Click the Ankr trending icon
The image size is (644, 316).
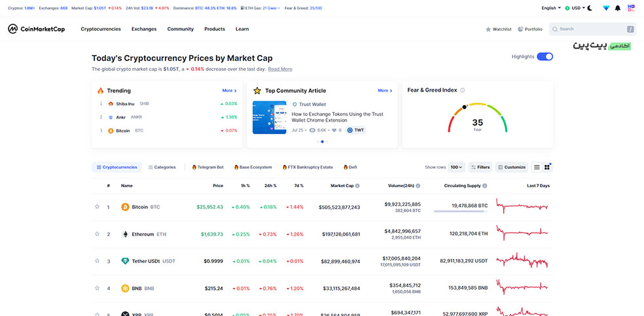(x=111, y=117)
